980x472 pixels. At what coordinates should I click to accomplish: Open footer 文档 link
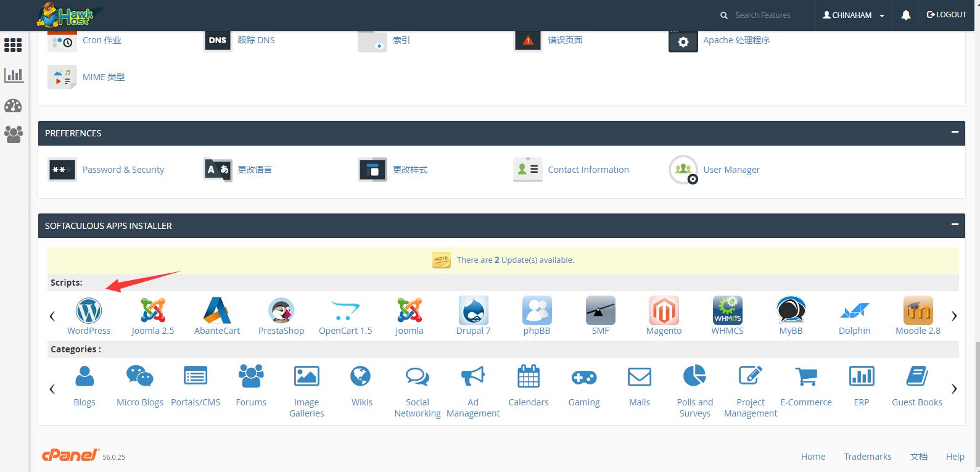pos(919,457)
